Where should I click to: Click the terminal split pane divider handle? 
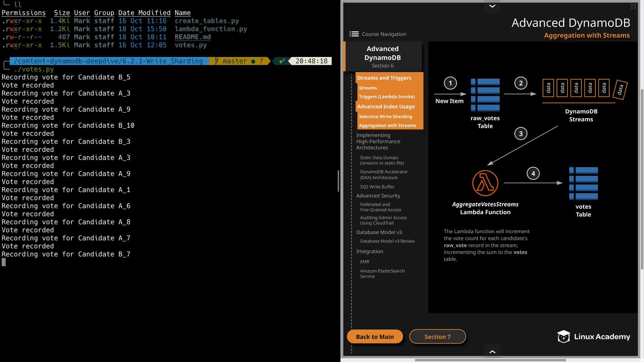(338, 181)
